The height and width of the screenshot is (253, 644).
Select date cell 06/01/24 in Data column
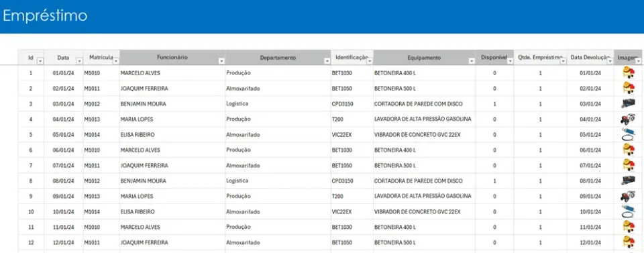(x=63, y=150)
